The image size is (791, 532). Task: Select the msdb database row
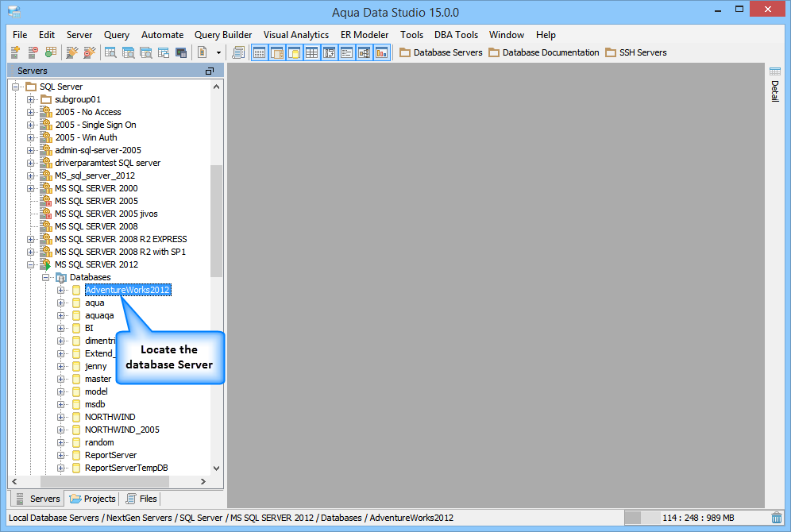(x=95, y=404)
